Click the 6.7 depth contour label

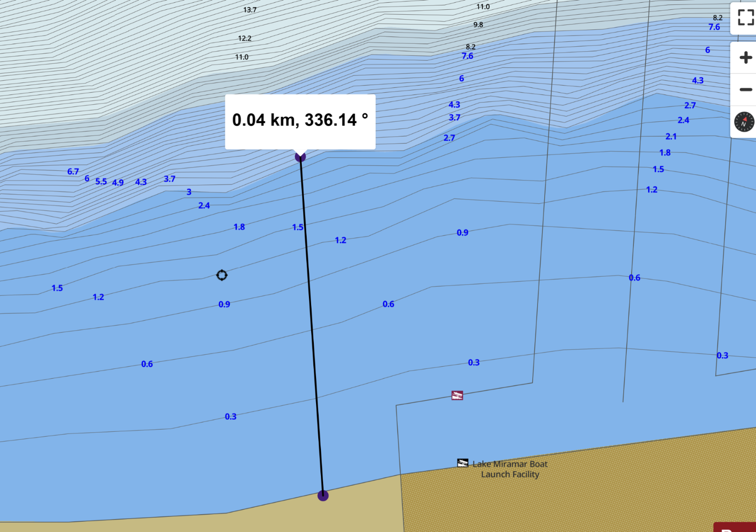click(x=73, y=172)
